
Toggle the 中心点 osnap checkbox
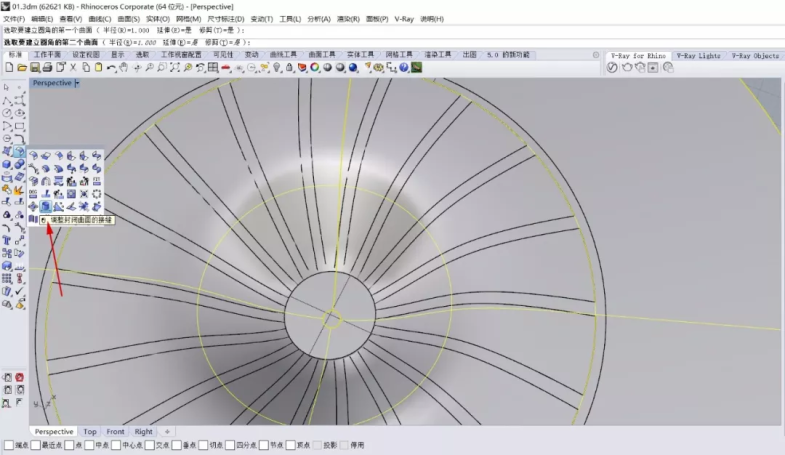coord(116,445)
